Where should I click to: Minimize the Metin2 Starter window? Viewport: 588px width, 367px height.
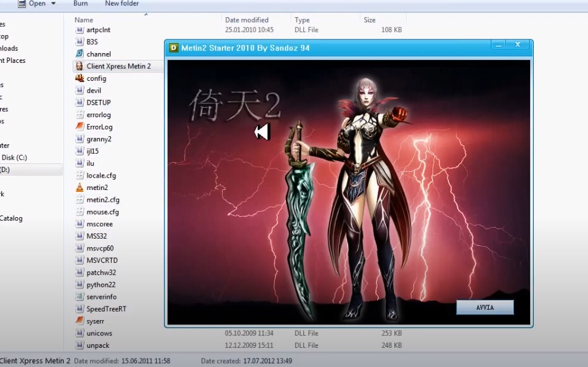pos(499,45)
